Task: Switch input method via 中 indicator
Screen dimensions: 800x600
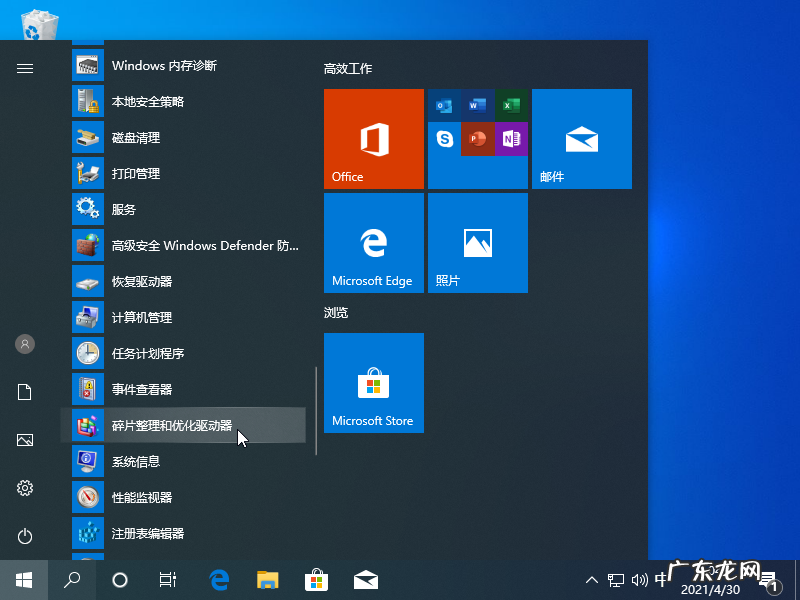Action: [662, 579]
